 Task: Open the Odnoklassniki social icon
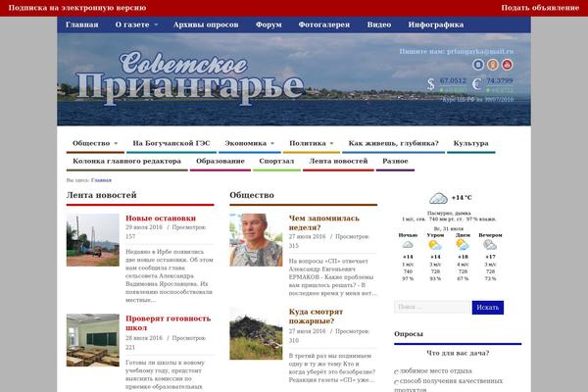click(x=492, y=65)
